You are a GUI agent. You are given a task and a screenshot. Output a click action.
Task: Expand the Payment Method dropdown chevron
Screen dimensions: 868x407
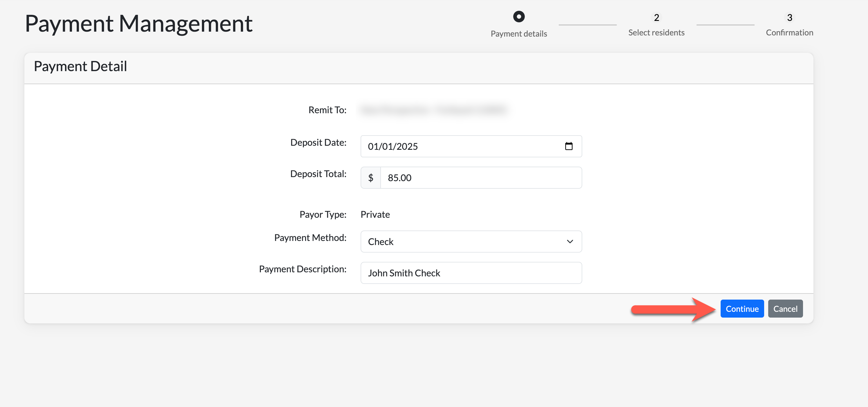click(570, 242)
